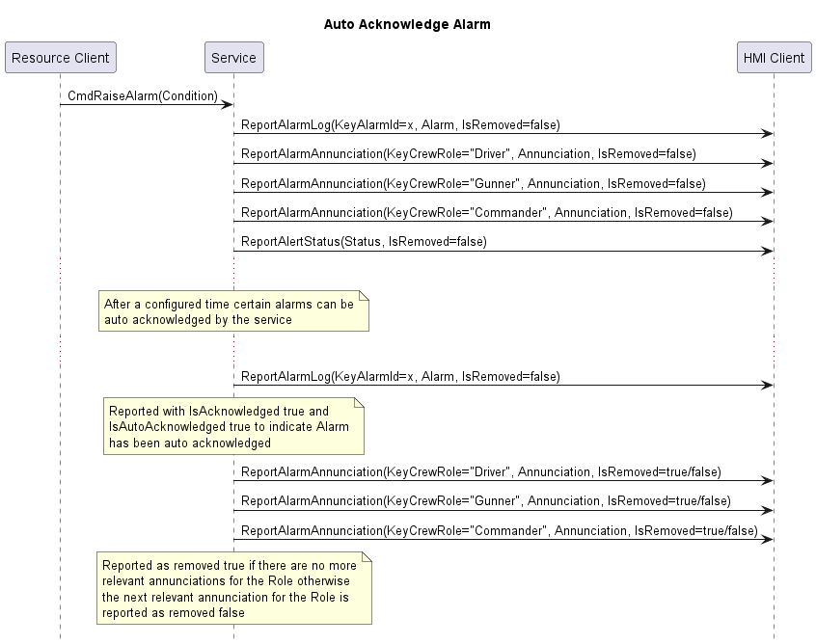Viewport: 816px width, 644px height.
Task: Click arrowhead of ReportAlertStatus arrow at HMI Client
Action: click(767, 252)
